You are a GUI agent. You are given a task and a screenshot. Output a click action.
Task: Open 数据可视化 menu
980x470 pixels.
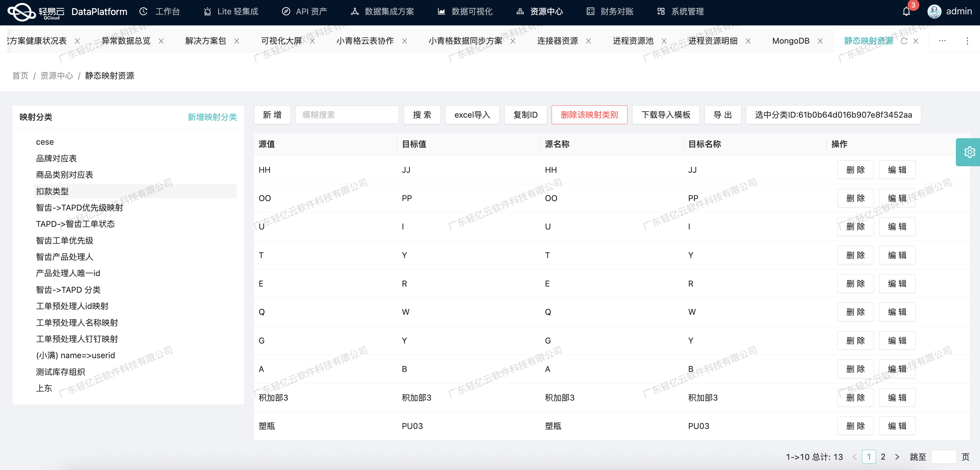[x=465, y=12]
